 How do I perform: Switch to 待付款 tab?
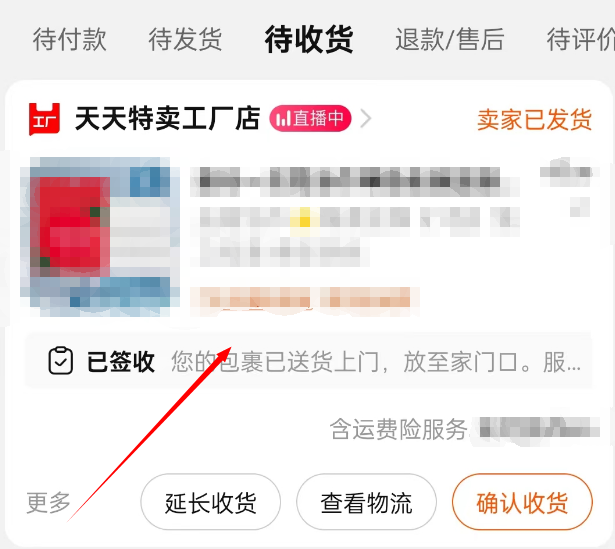[69, 39]
